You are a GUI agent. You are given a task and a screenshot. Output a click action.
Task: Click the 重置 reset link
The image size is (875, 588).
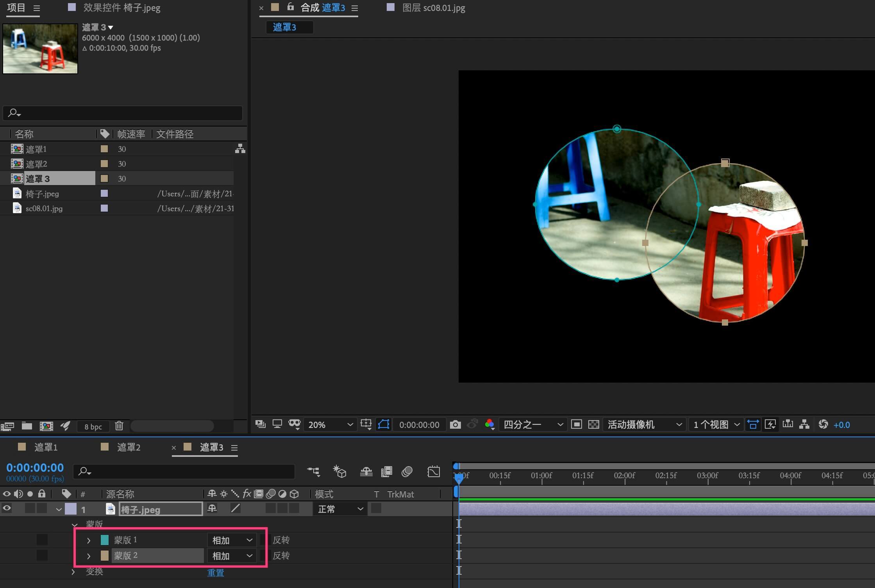(215, 572)
